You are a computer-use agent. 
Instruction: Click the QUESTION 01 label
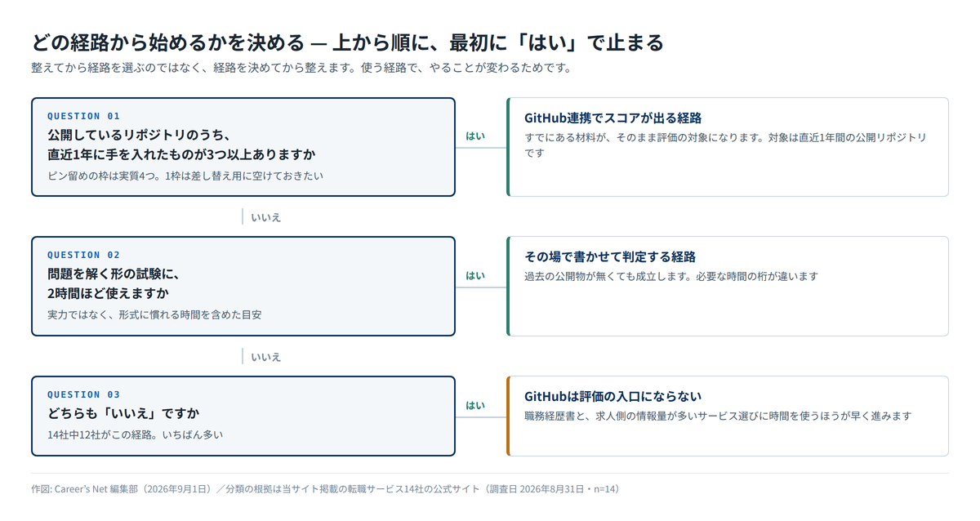83,116
